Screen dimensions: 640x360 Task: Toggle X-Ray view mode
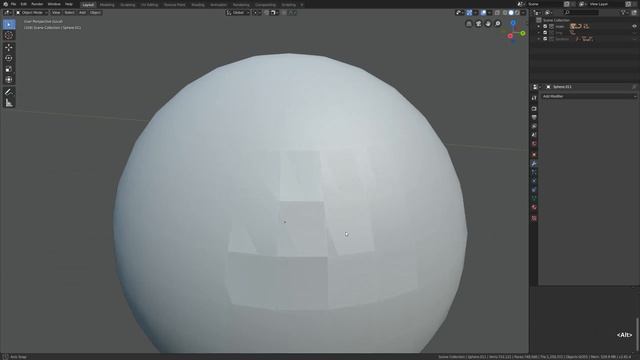(x=497, y=13)
